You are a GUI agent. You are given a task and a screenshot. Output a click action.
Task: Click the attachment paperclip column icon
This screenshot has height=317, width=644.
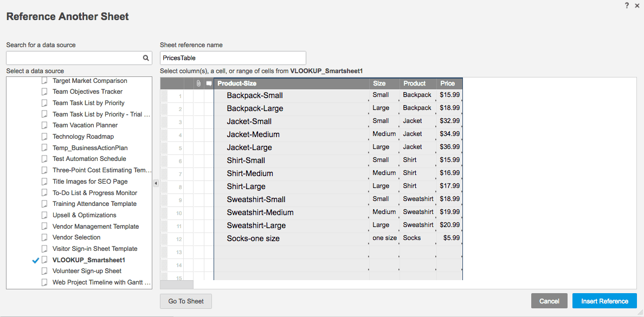pyautogui.click(x=199, y=83)
